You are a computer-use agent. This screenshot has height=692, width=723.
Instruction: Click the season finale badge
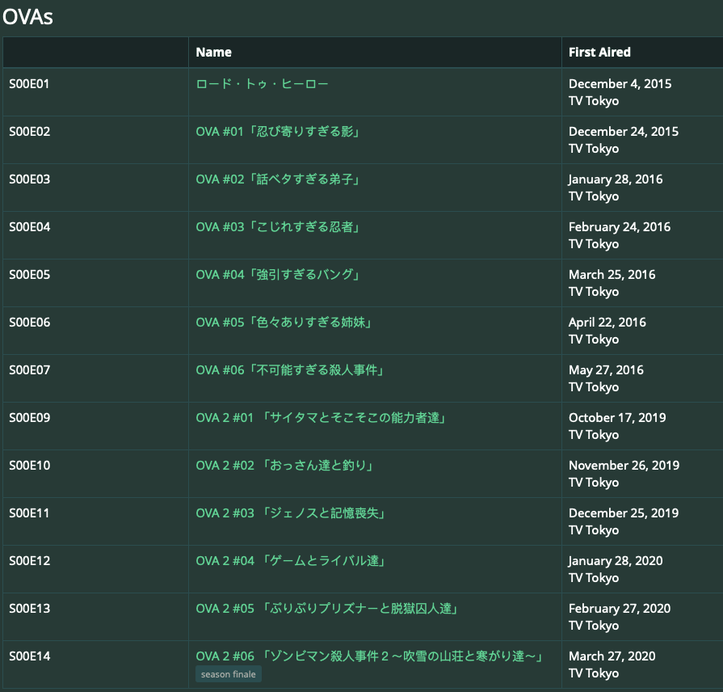click(229, 674)
